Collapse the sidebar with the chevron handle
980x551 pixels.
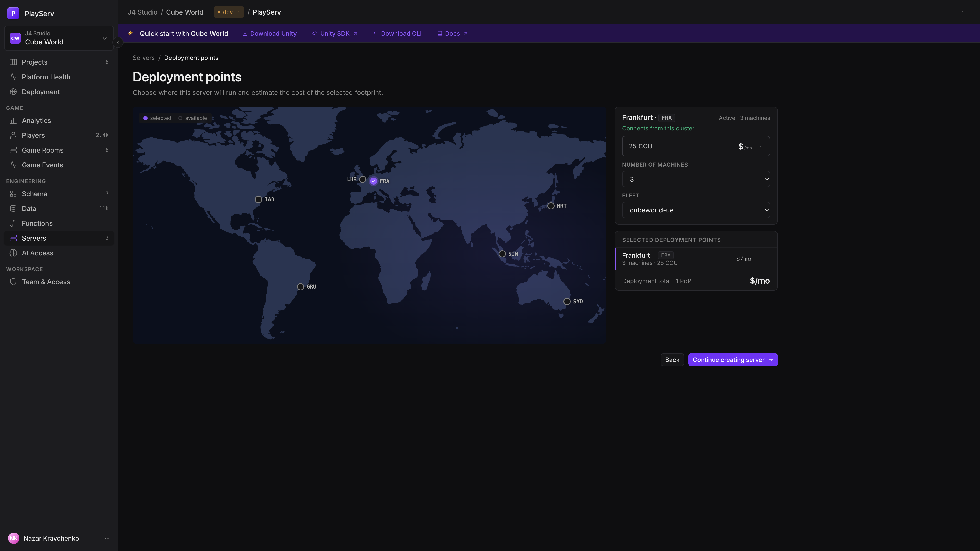click(118, 42)
